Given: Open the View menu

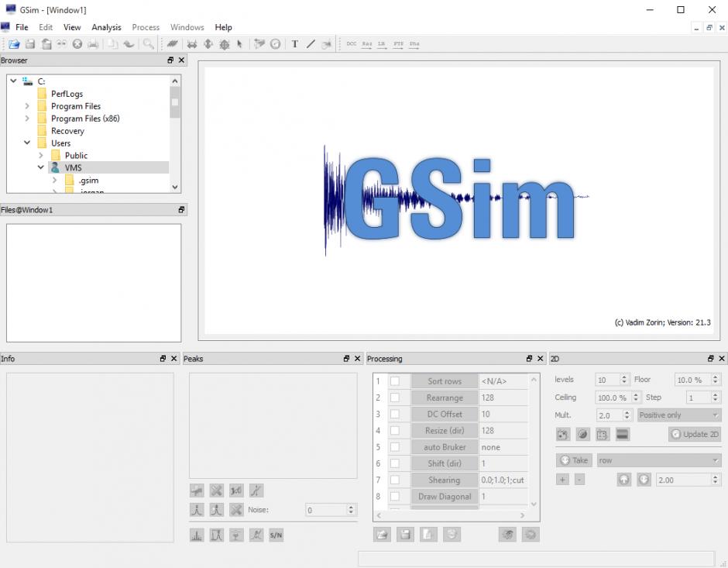Looking at the screenshot, I should 72,27.
